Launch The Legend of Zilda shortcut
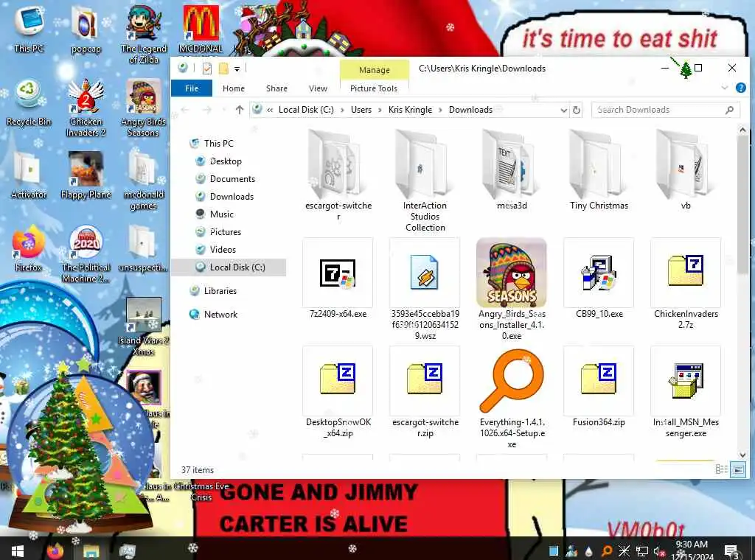This screenshot has height=560, width=755. click(x=144, y=34)
